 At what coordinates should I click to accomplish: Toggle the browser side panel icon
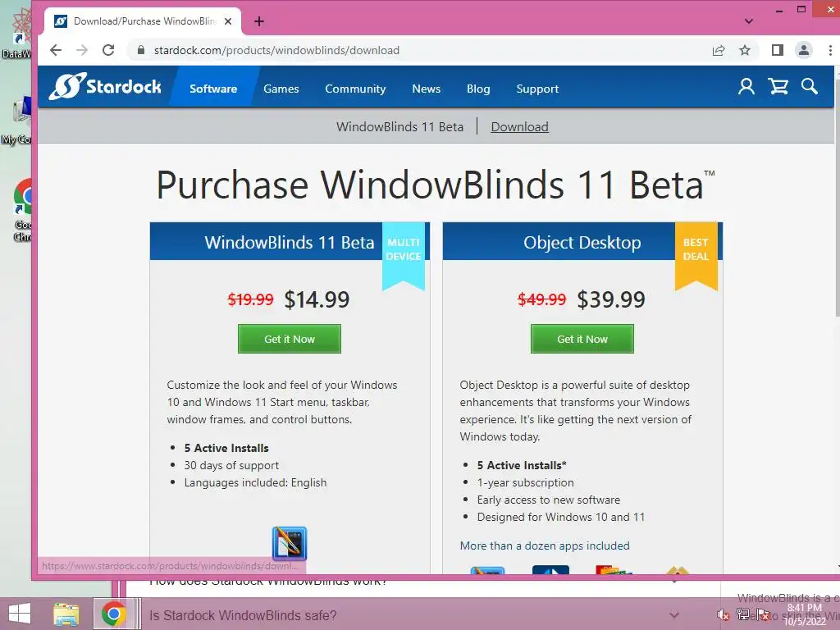(778, 50)
